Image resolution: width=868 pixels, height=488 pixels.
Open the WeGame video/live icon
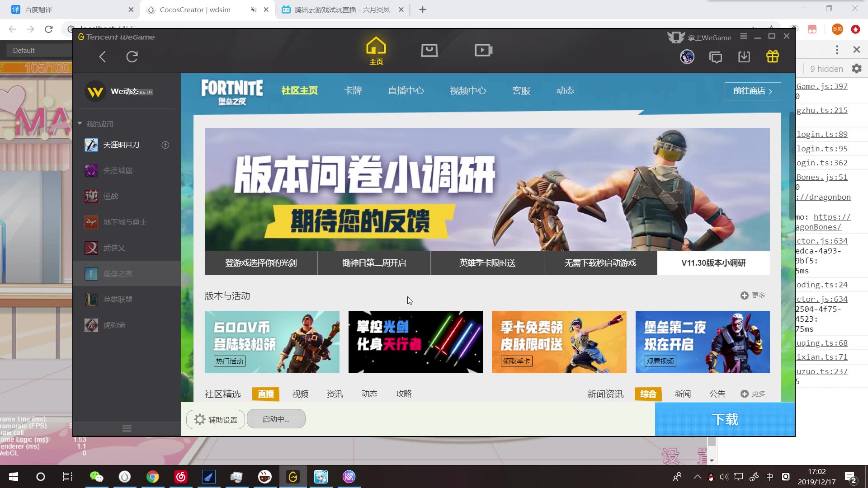[483, 50]
